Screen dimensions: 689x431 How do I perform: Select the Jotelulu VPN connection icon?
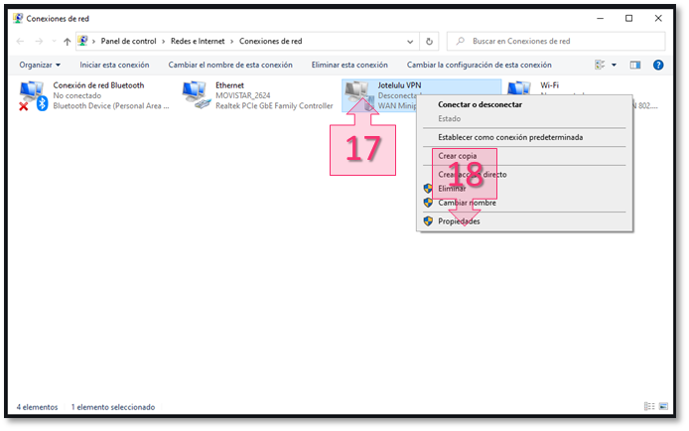click(x=359, y=94)
